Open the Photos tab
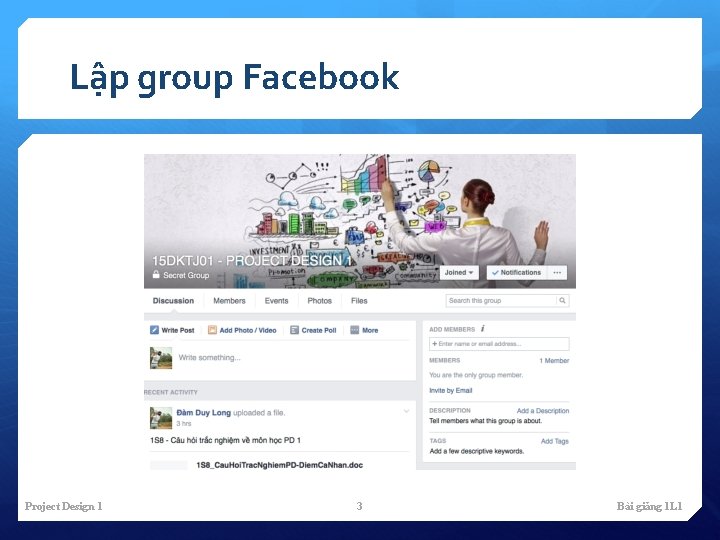 [320, 301]
